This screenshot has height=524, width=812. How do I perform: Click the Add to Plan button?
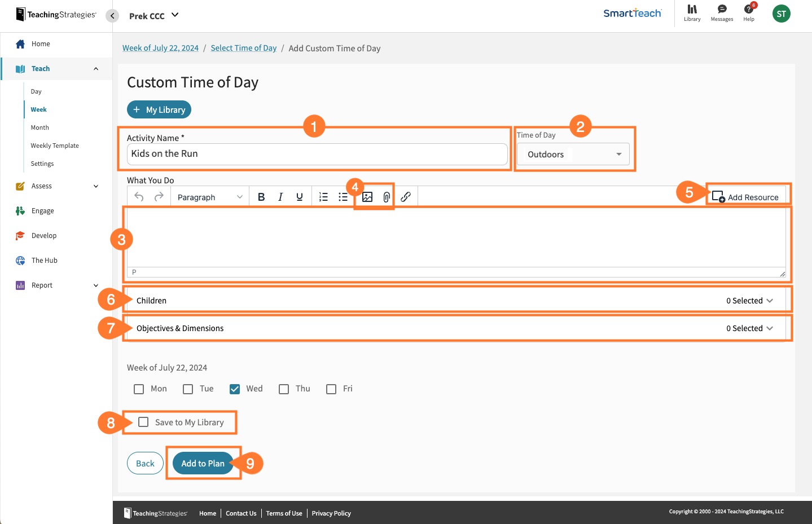point(203,463)
